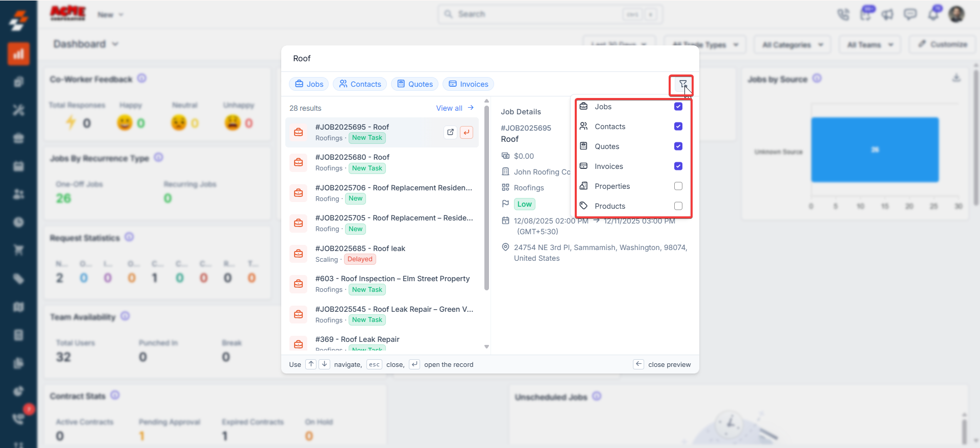Viewport: 980px width, 448px height.
Task: Click the search results list scrollbar
Action: coord(486,198)
